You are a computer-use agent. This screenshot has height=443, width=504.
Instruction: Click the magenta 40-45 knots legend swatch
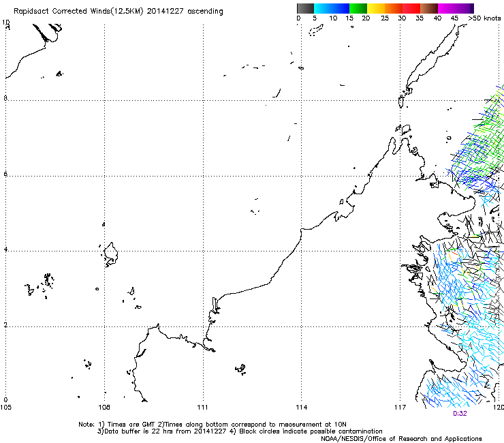[x=447, y=8]
